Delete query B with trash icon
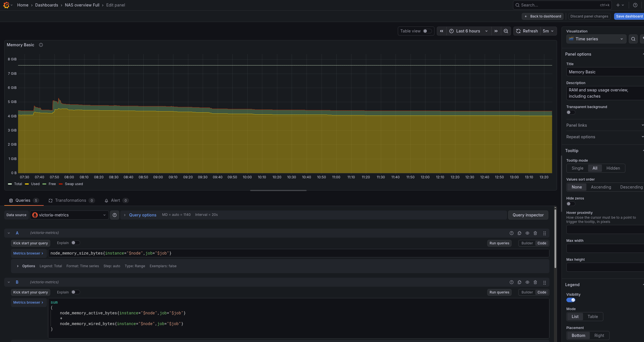Viewport: 644px width, 342px height. point(535,282)
